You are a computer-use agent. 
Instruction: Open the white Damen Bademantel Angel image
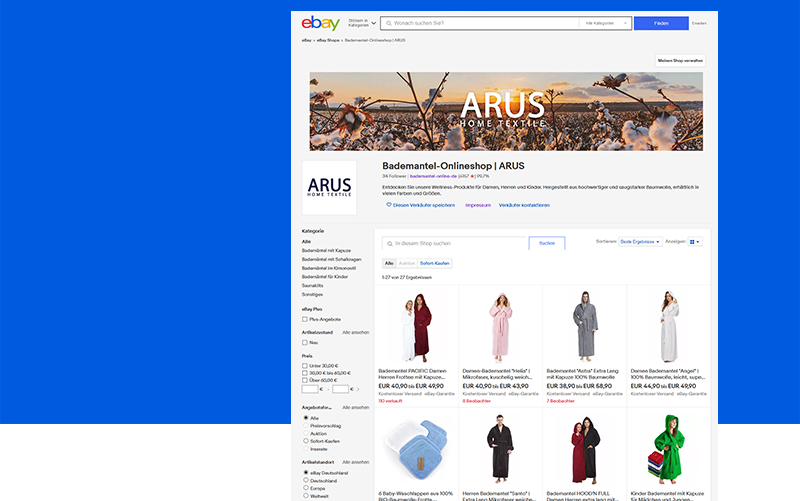[669, 327]
